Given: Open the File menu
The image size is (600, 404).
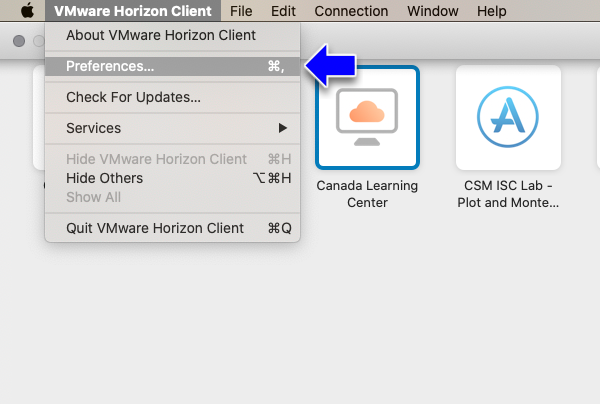Looking at the screenshot, I should coord(241,11).
